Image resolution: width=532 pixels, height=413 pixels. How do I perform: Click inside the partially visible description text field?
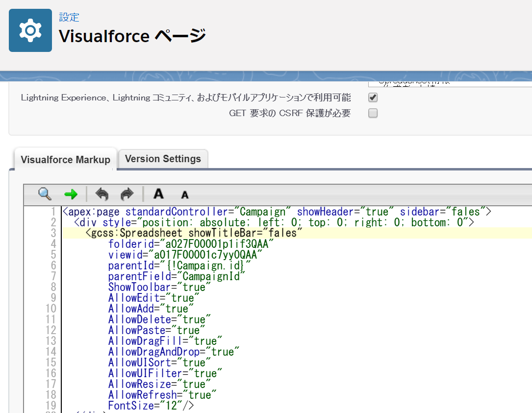(x=450, y=84)
